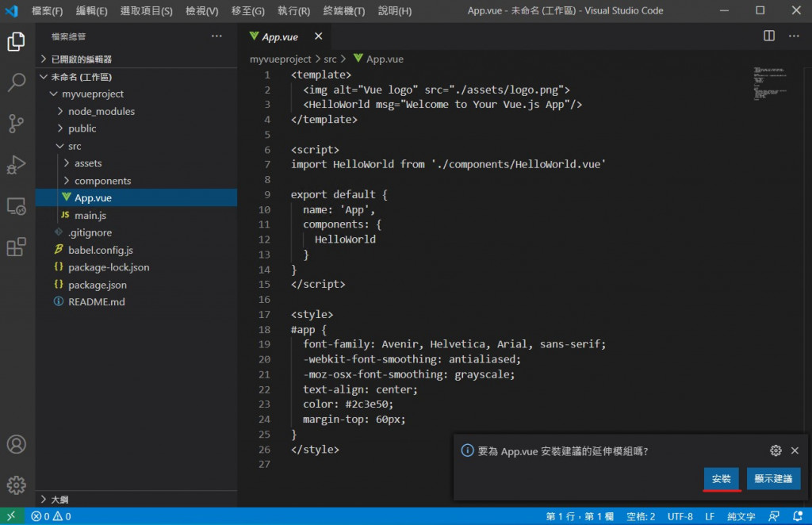Open notifications bell in status bar

798,516
